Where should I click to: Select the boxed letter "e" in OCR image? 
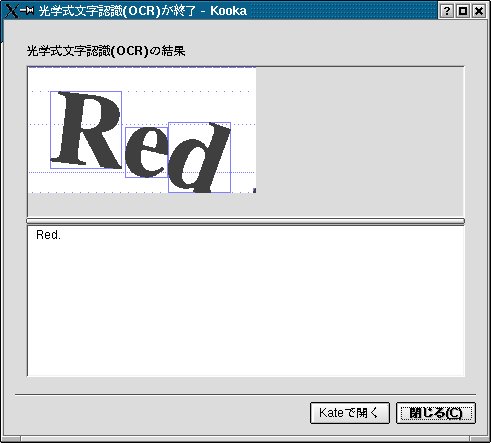[x=146, y=152]
